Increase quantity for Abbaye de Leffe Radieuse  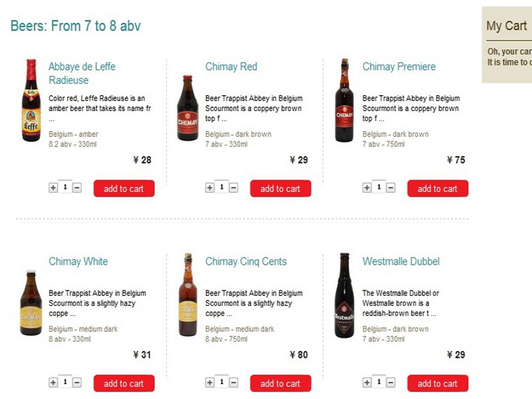[53, 188]
